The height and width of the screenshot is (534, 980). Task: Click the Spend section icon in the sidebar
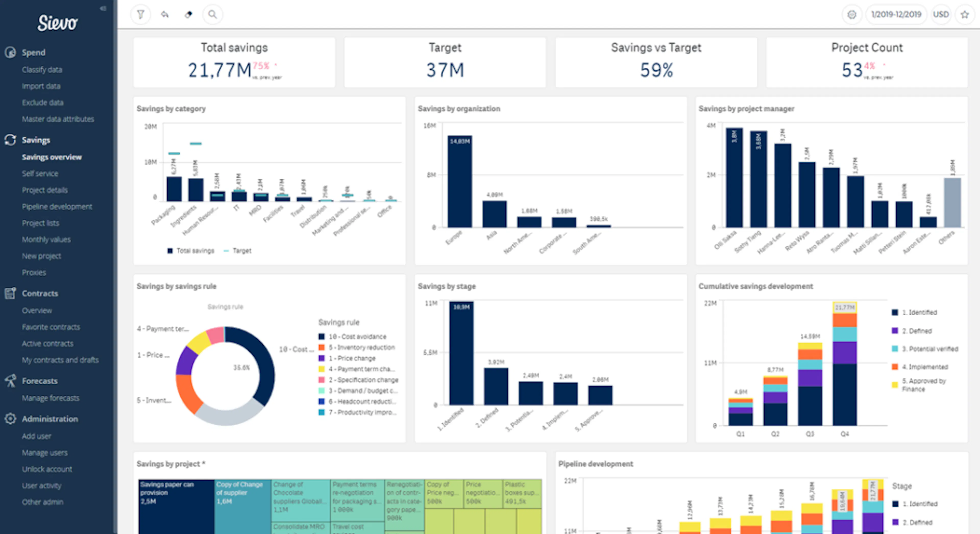10,52
